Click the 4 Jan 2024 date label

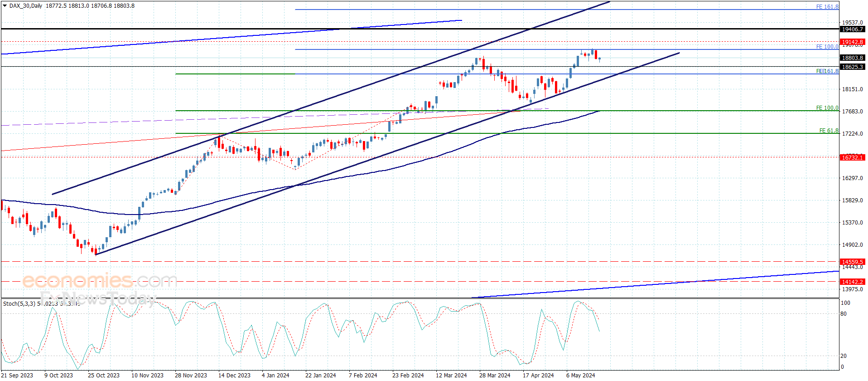[275, 375]
